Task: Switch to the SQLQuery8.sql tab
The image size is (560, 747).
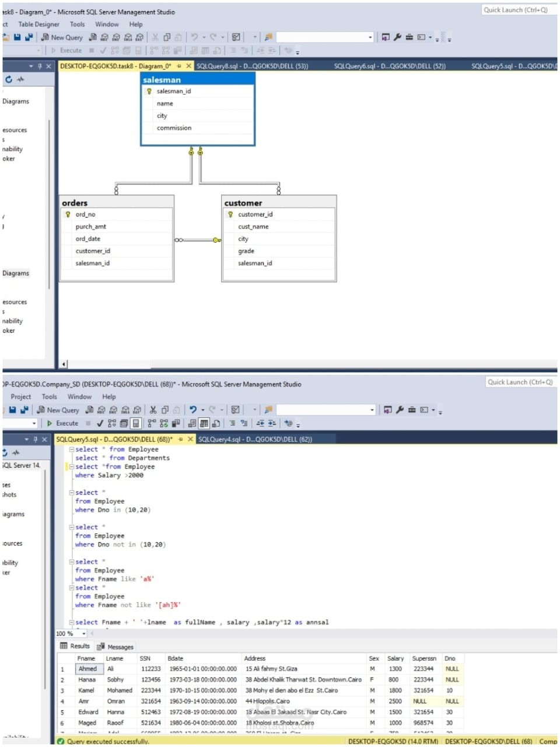Action: 252,66
